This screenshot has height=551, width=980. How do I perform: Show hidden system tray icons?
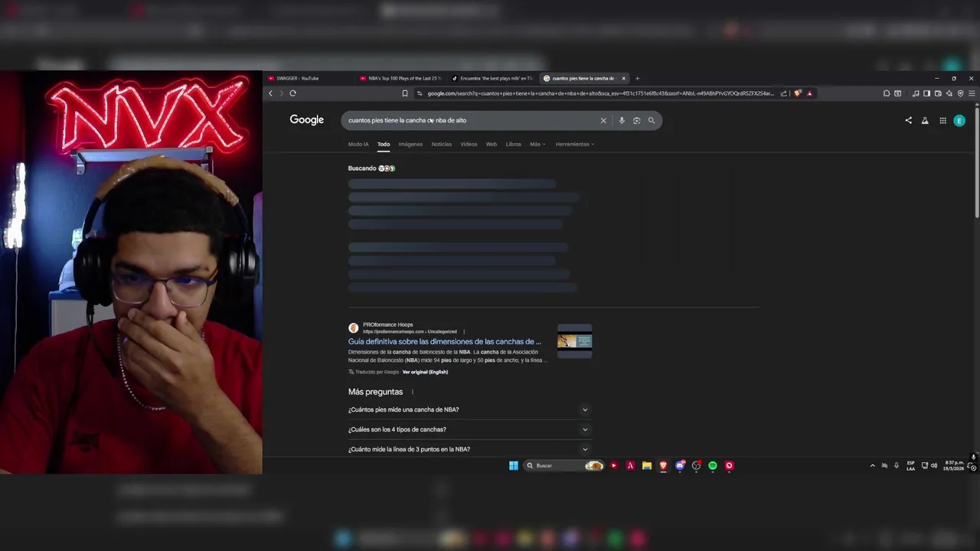[872, 465]
